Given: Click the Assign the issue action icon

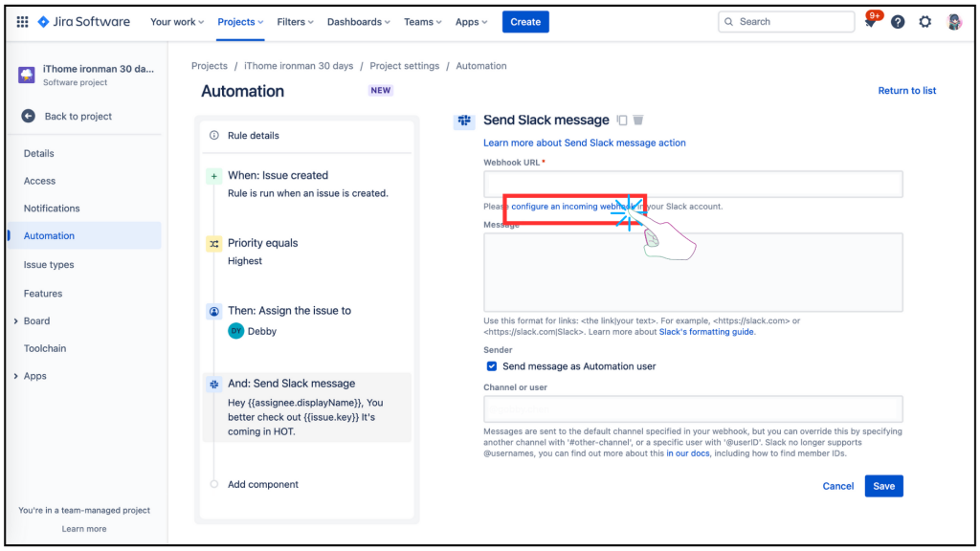Looking at the screenshot, I should tap(213, 311).
